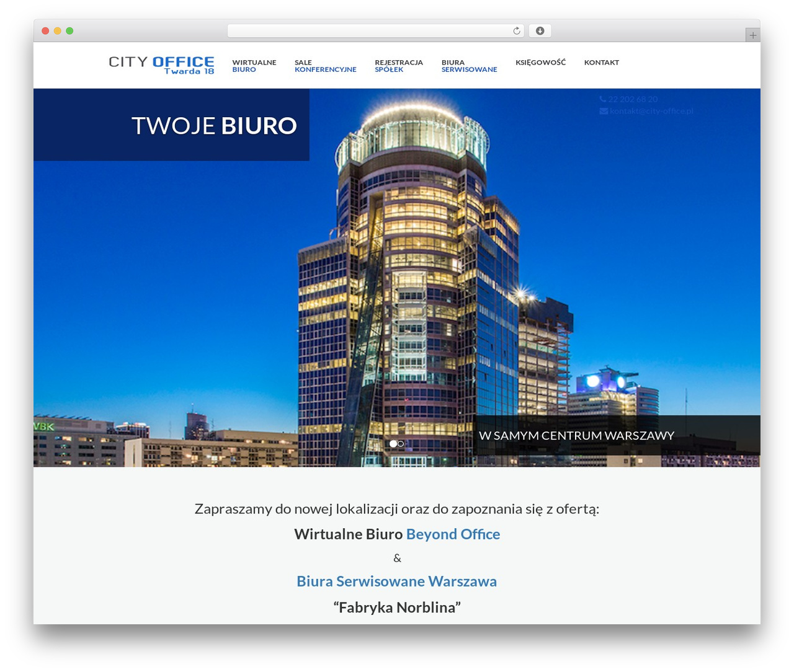Click the envelope icon beside the email address
This screenshot has height=672, width=794.
(x=604, y=111)
